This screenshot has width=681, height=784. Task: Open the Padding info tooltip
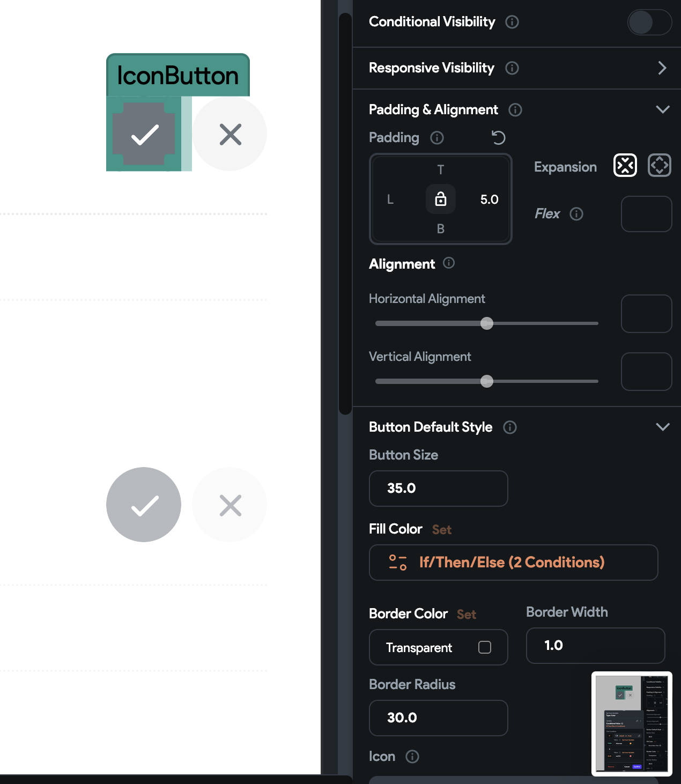click(x=437, y=138)
